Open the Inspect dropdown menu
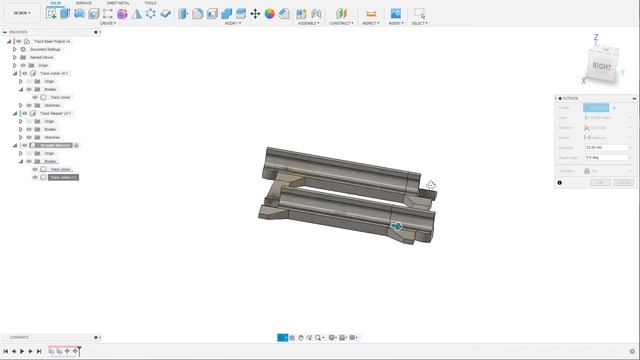 (371, 23)
